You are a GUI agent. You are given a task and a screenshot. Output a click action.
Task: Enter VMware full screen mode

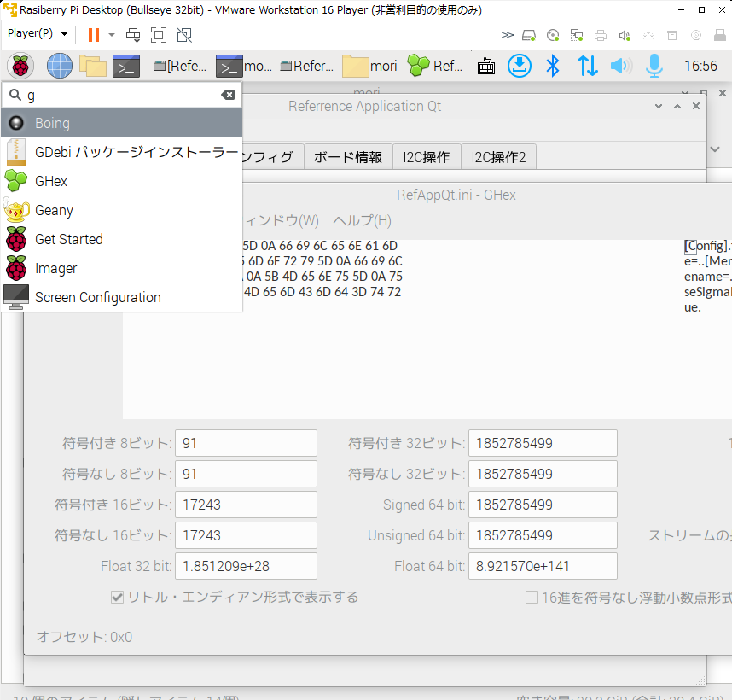pyautogui.click(x=159, y=34)
